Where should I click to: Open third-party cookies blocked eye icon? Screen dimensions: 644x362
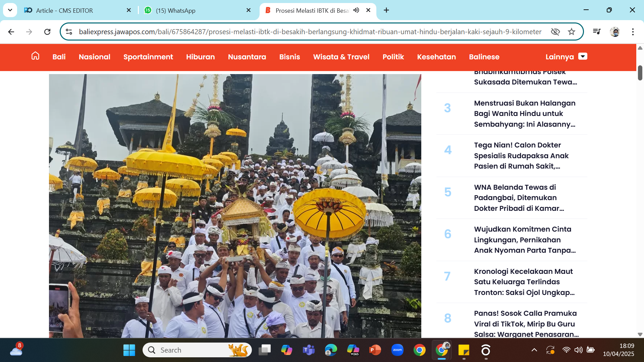[555, 32]
